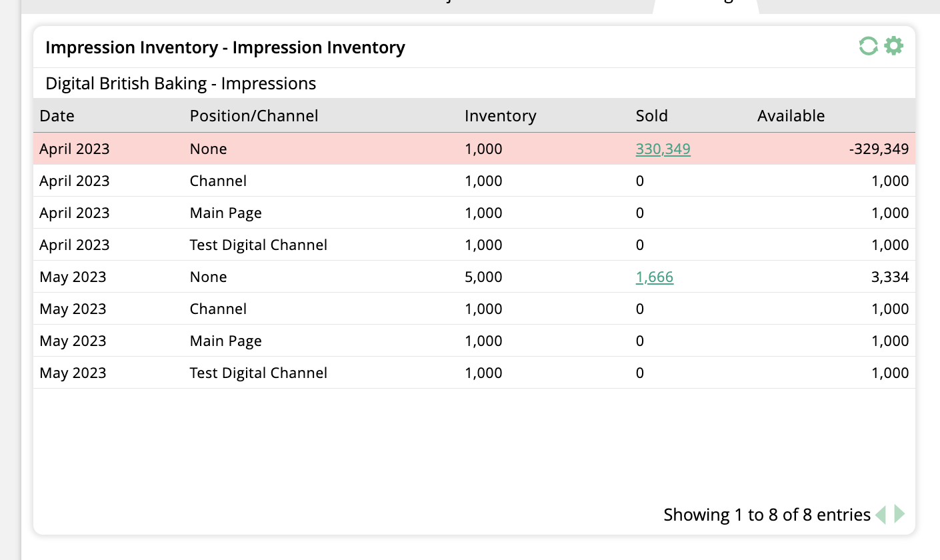Sort by Position/Channel column header
Image resolution: width=940 pixels, height=560 pixels.
click(x=253, y=115)
